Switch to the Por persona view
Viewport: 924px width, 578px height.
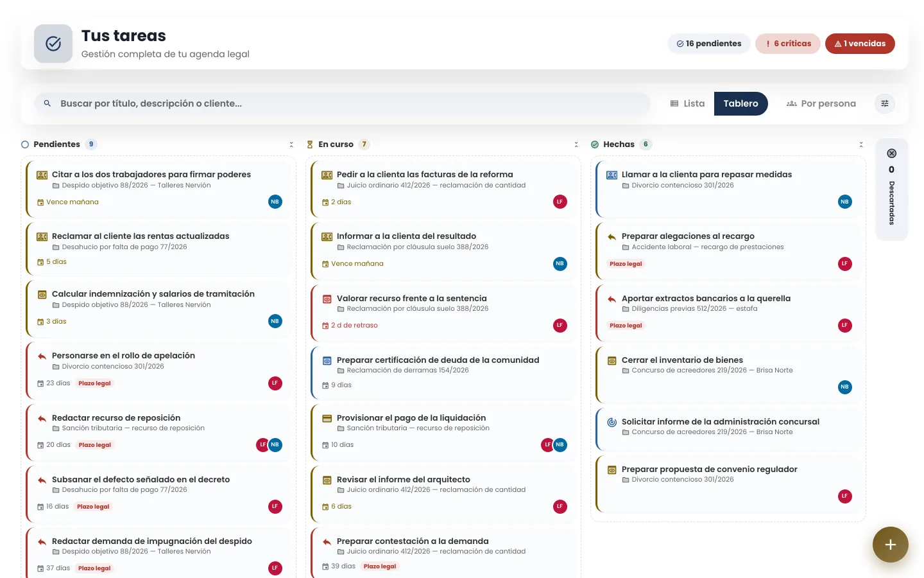(x=821, y=103)
